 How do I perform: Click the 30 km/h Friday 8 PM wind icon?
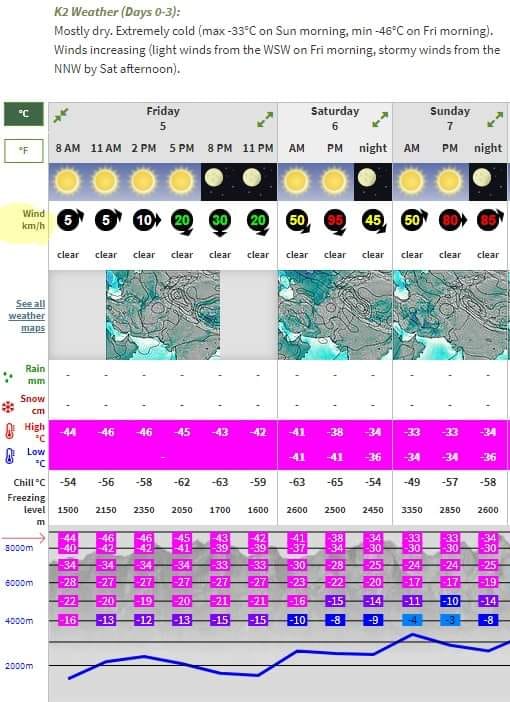[x=220, y=221]
